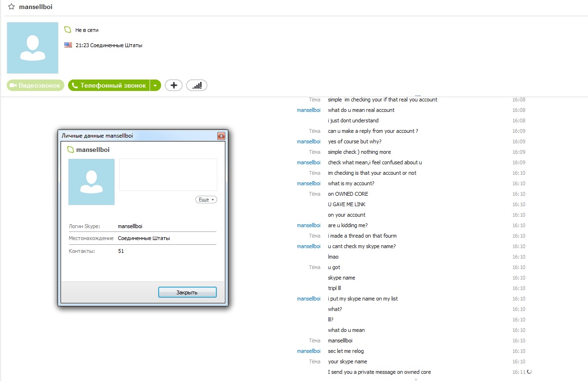This screenshot has width=588, height=381.
Task: Click the message "check what mean,i feel confused about u"
Action: click(x=375, y=162)
